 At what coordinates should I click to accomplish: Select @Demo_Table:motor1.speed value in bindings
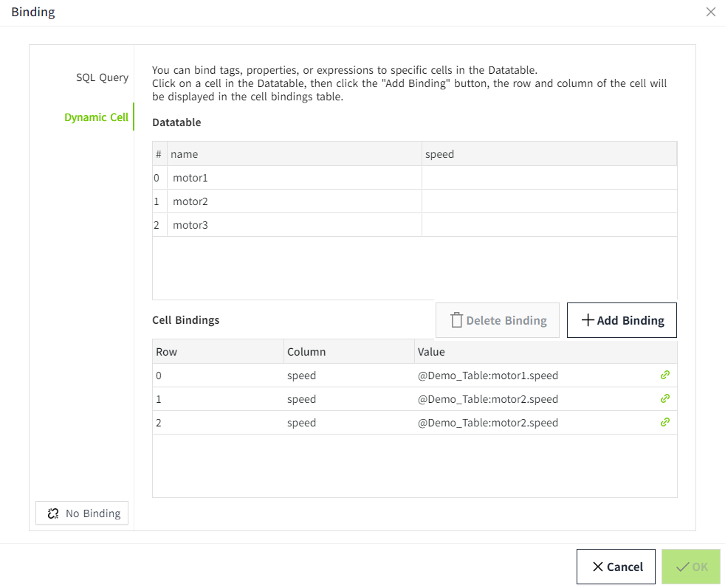click(x=488, y=376)
